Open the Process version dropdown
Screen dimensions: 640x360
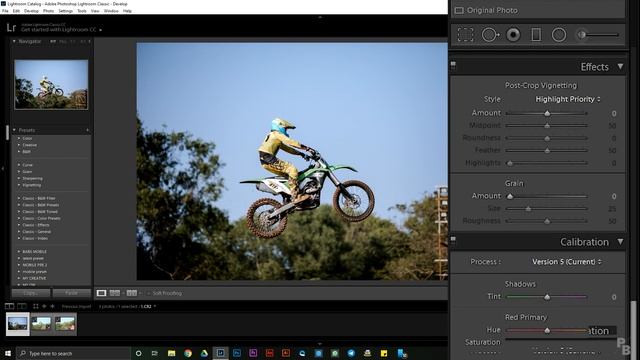pyautogui.click(x=567, y=262)
